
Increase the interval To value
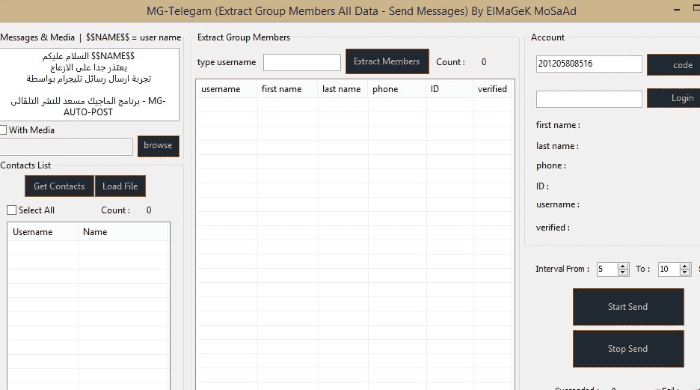click(685, 266)
